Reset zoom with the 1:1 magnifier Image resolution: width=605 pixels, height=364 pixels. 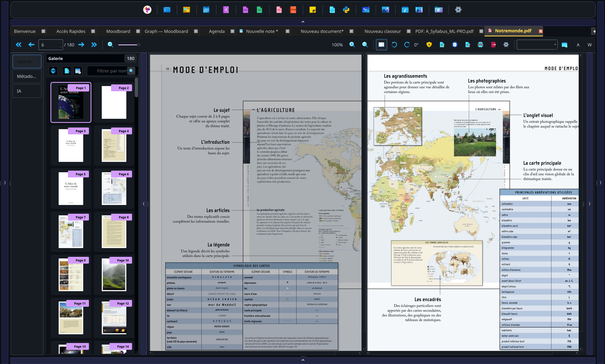click(365, 45)
